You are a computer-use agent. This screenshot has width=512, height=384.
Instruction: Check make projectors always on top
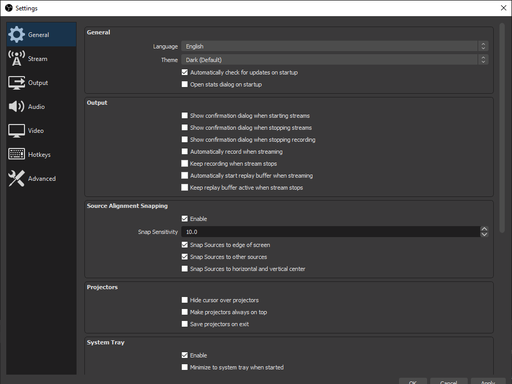[185, 312]
